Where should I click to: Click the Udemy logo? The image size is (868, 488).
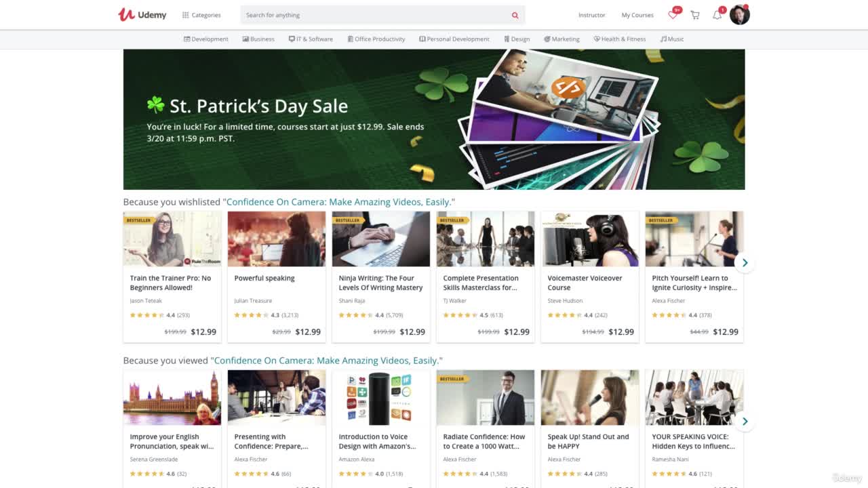click(x=142, y=15)
